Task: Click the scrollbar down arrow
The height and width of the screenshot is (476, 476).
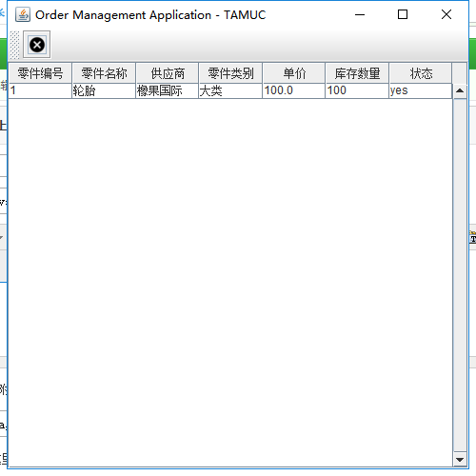Action: point(460,459)
